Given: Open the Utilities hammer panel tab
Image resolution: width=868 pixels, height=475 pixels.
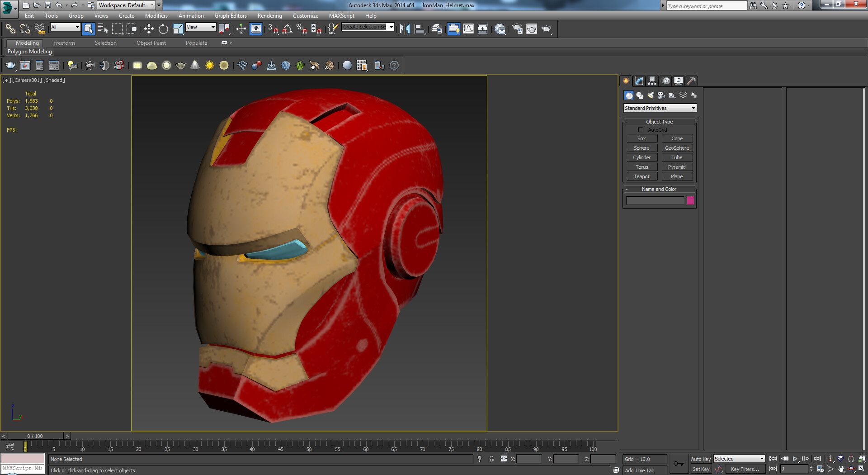Looking at the screenshot, I should tap(691, 81).
